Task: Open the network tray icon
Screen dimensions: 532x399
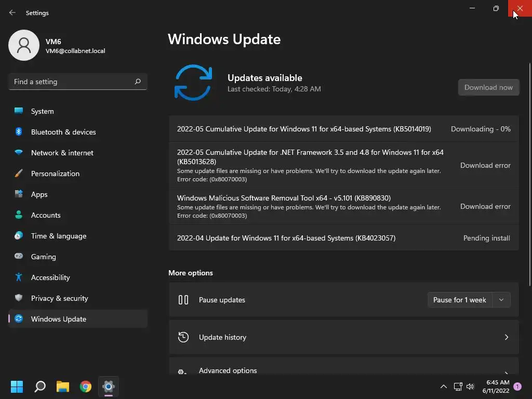Action: click(458, 387)
